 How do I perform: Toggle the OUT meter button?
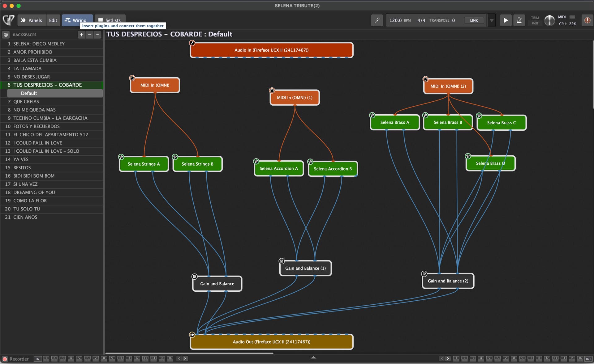tap(588, 359)
